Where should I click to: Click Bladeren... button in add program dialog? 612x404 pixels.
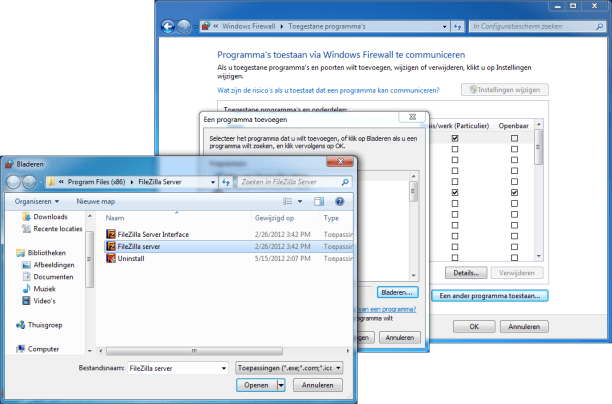click(397, 292)
